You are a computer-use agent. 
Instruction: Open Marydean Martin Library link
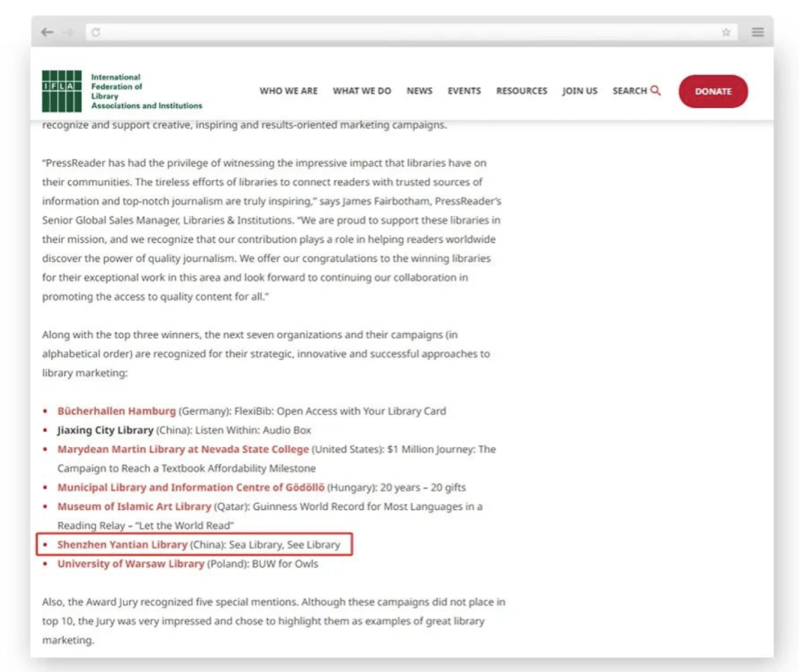pyautogui.click(x=183, y=449)
